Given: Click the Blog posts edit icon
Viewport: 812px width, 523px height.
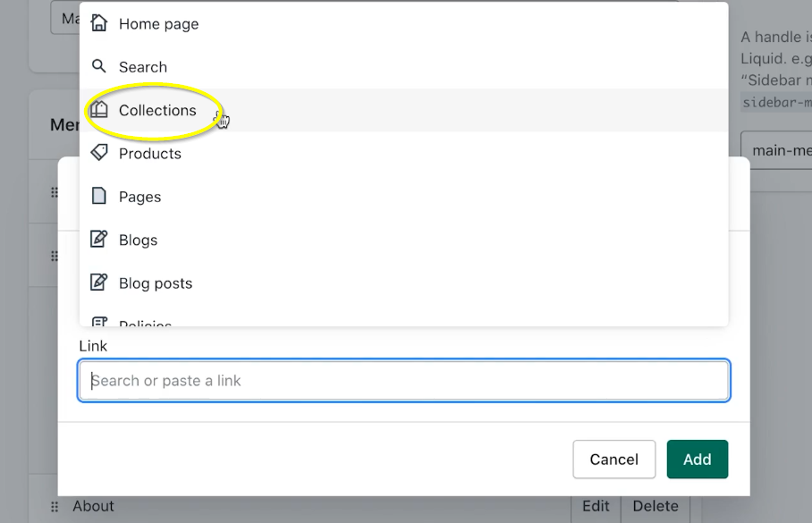Looking at the screenshot, I should (99, 283).
